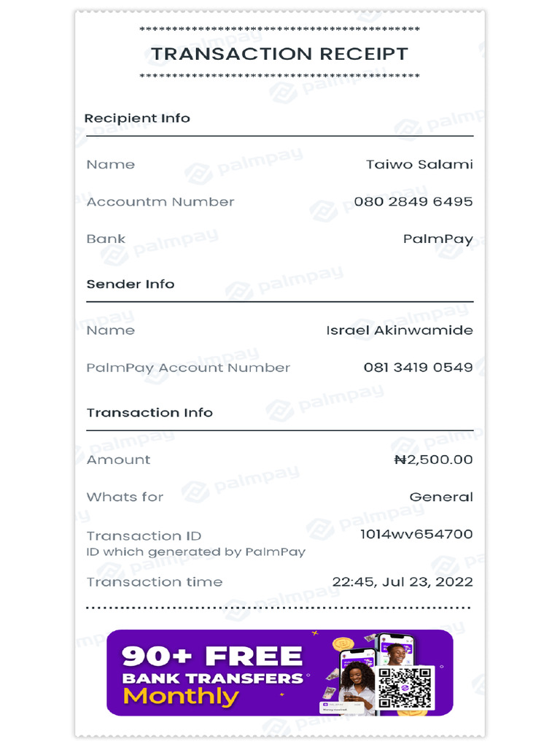This screenshot has width=560, height=747.
Task: Click the "BANK TRANSFERS" banner text
Action: [213, 678]
